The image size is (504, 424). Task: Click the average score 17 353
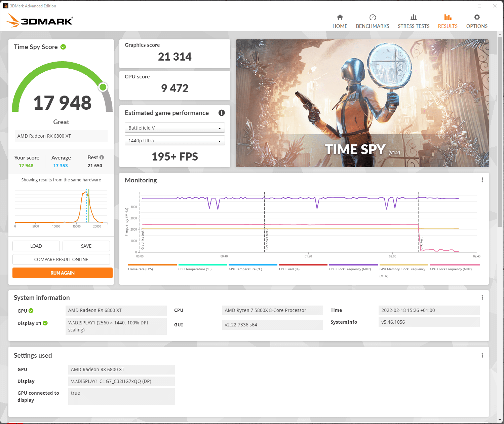[x=61, y=166]
